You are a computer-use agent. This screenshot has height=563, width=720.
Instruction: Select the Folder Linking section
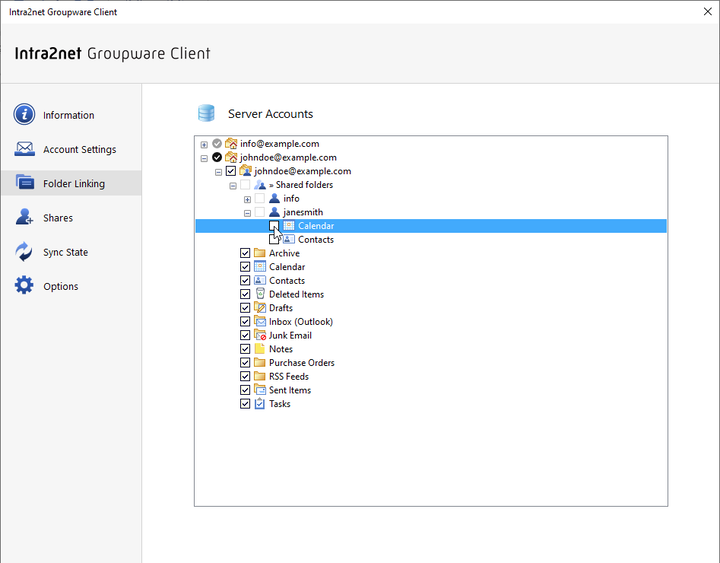point(71,183)
